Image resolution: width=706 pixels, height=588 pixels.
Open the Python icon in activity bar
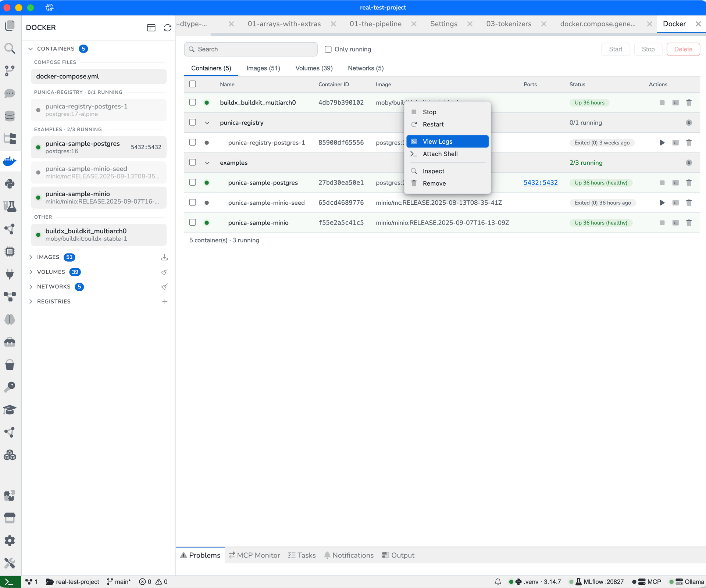click(10, 184)
